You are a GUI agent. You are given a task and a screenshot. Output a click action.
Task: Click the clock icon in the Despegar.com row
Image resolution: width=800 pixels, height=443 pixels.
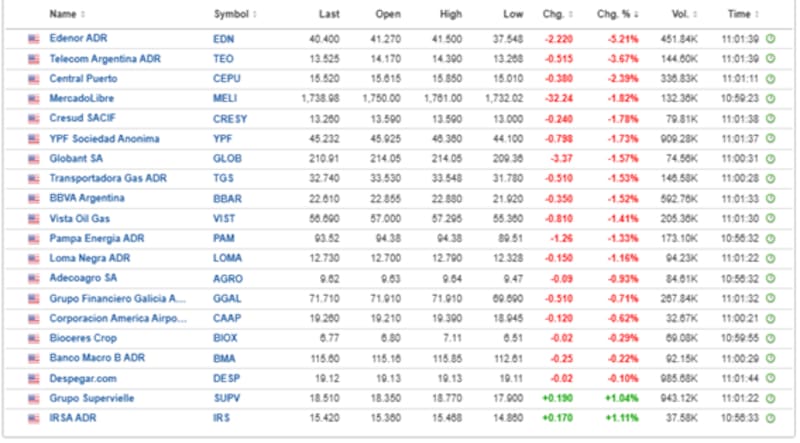pyautogui.click(x=769, y=378)
